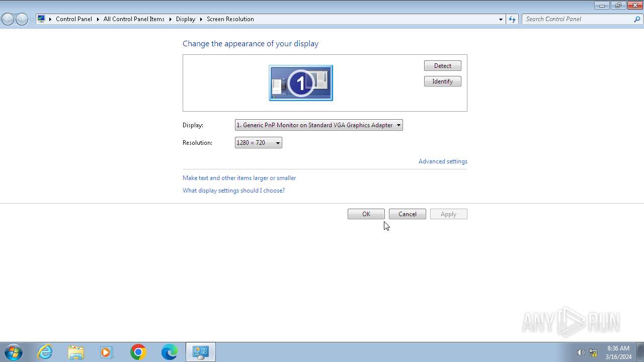Click the Back navigation arrow
This screenshot has width=644, height=362.
tap(8, 19)
